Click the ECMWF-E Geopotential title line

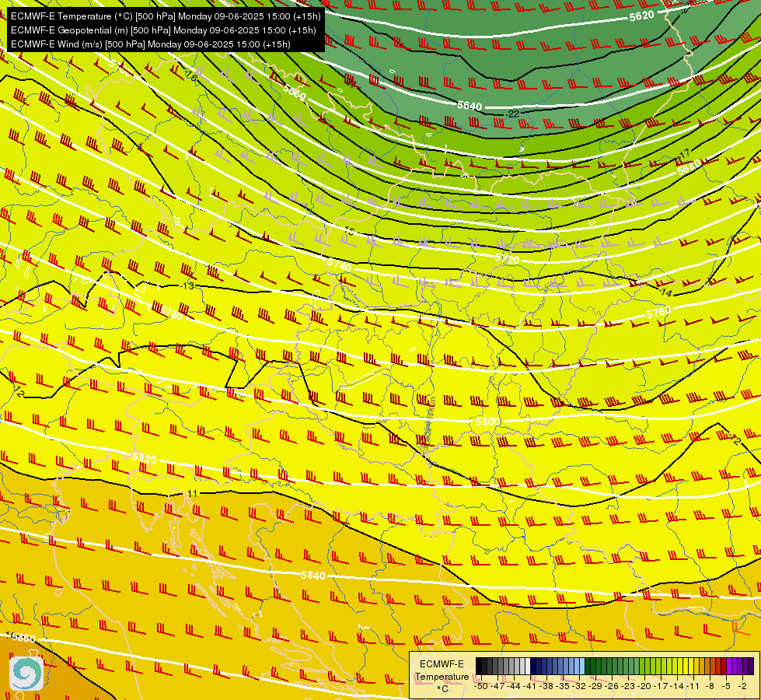[x=163, y=30]
